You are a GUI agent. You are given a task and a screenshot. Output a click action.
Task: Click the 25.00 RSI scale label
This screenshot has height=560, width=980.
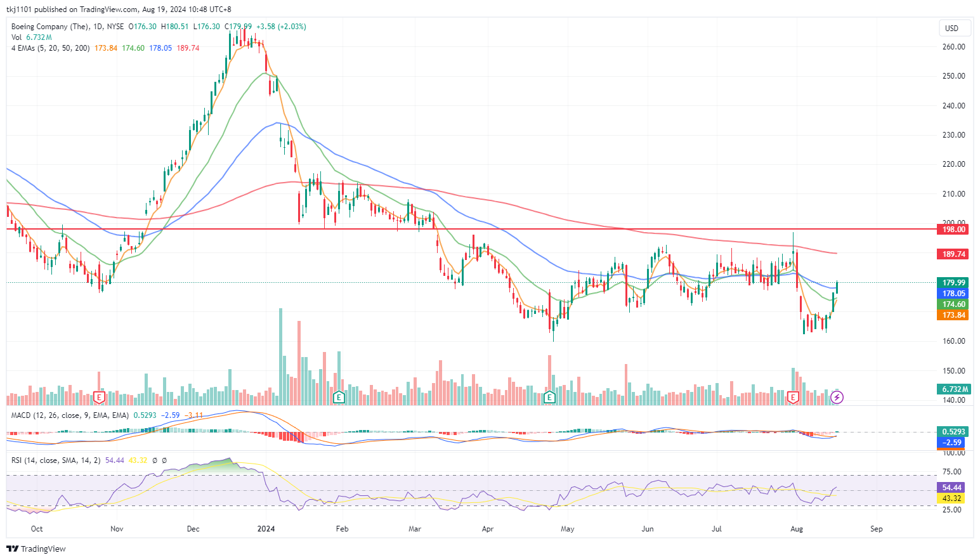(x=952, y=510)
